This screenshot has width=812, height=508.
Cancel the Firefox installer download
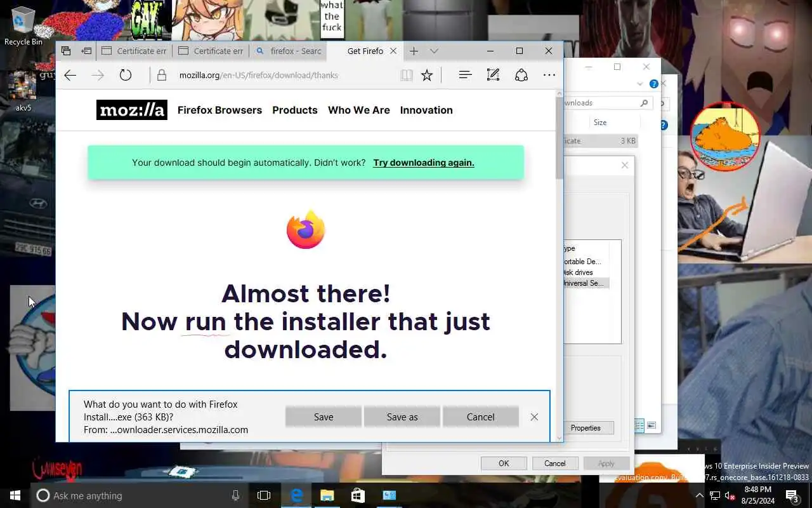[481, 417]
